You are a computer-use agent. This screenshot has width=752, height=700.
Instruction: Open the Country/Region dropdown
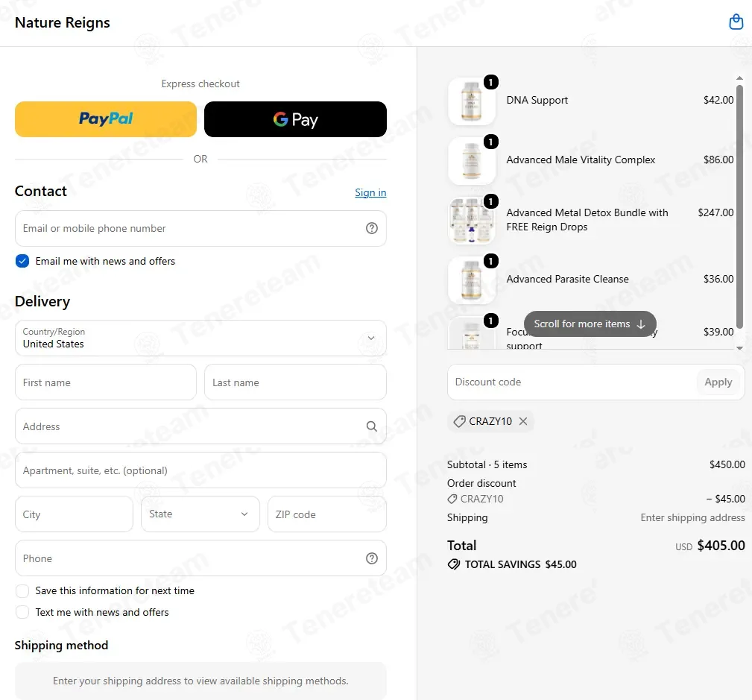click(200, 338)
